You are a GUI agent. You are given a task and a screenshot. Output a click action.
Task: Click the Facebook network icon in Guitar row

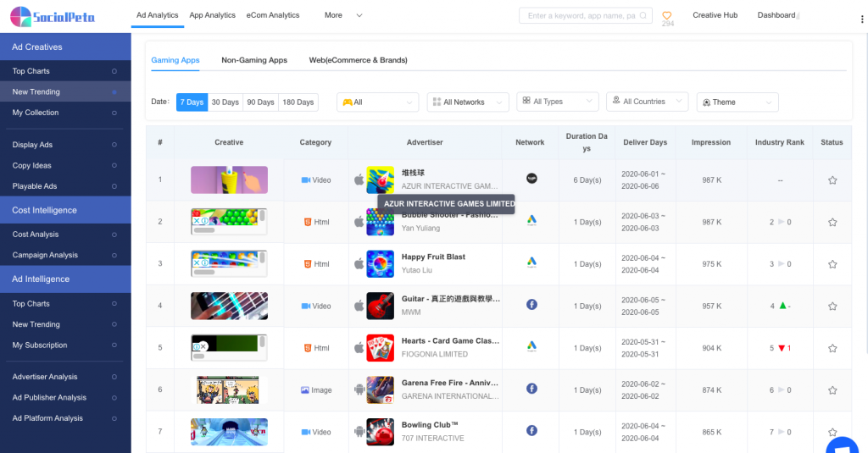(x=531, y=304)
